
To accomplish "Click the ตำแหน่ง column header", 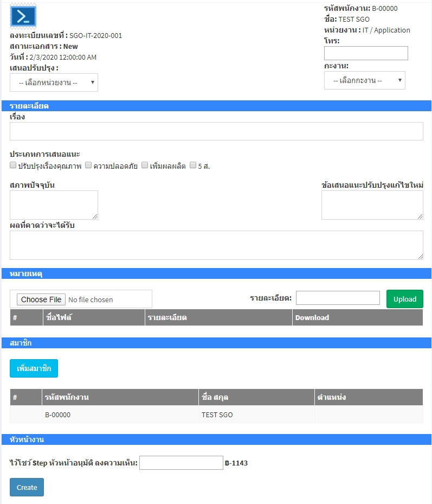I will [x=369, y=397].
